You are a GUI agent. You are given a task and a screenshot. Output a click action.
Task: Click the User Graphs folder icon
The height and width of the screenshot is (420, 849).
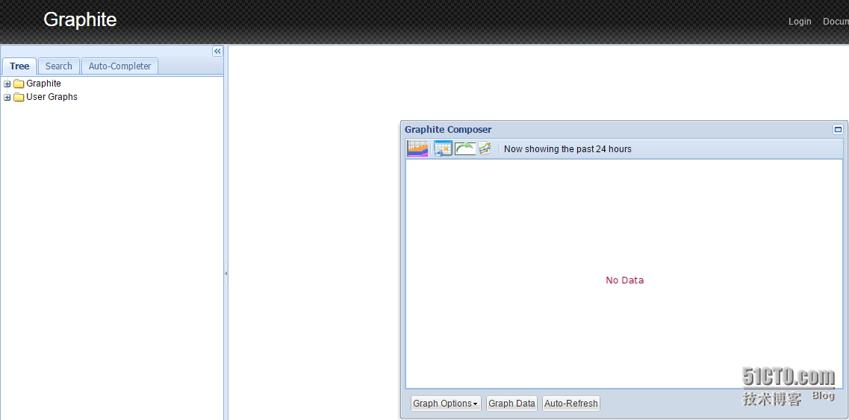(19, 97)
